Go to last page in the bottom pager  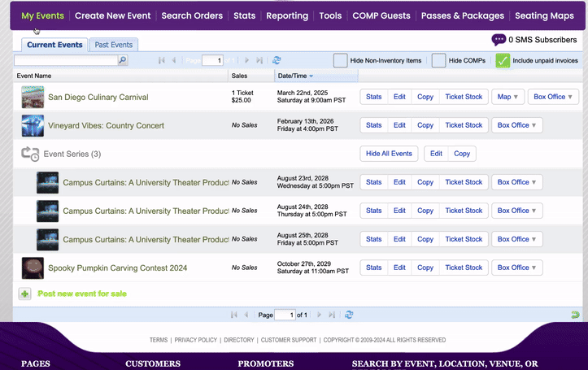tap(332, 315)
